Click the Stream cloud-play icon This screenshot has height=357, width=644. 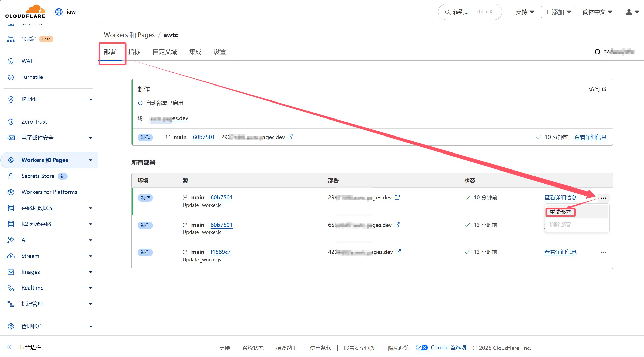(11, 256)
